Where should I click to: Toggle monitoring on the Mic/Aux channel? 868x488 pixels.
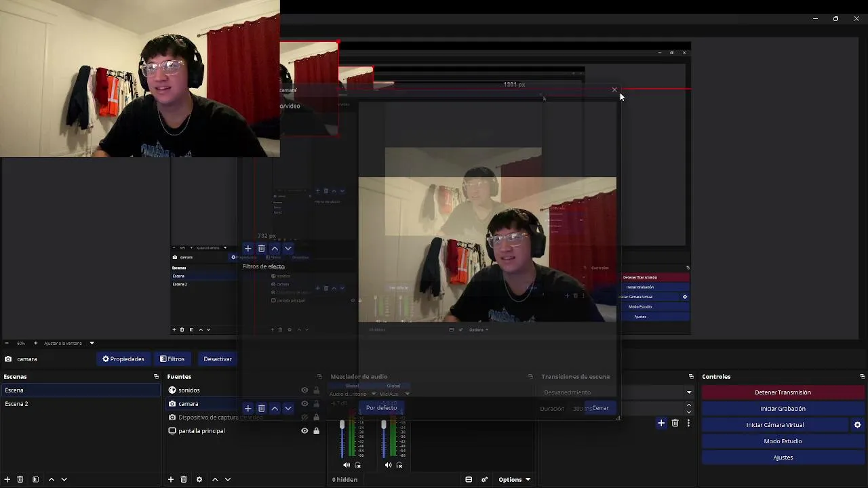pyautogui.click(x=399, y=465)
